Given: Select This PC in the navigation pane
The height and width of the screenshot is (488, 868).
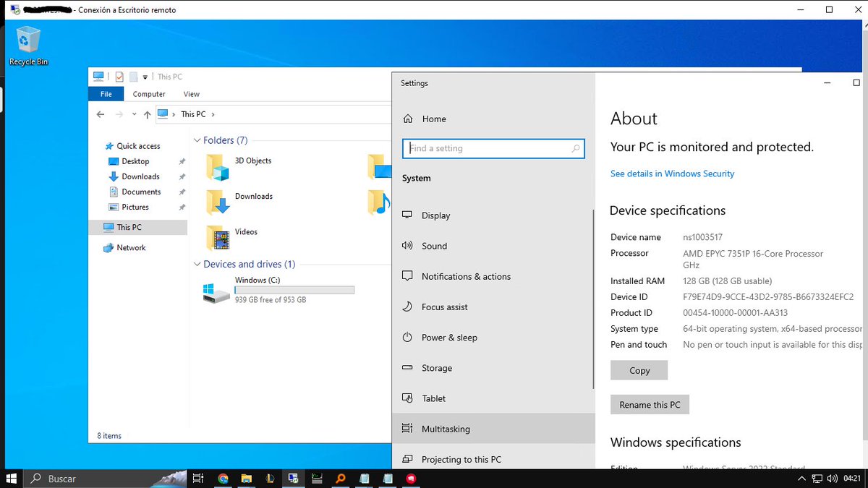Looking at the screenshot, I should click(x=137, y=227).
